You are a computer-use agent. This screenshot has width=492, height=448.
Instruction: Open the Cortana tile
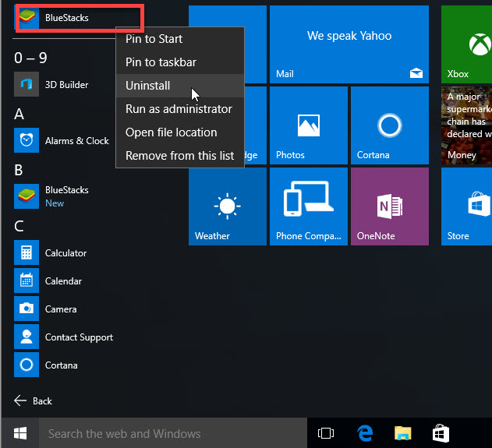[x=390, y=125]
